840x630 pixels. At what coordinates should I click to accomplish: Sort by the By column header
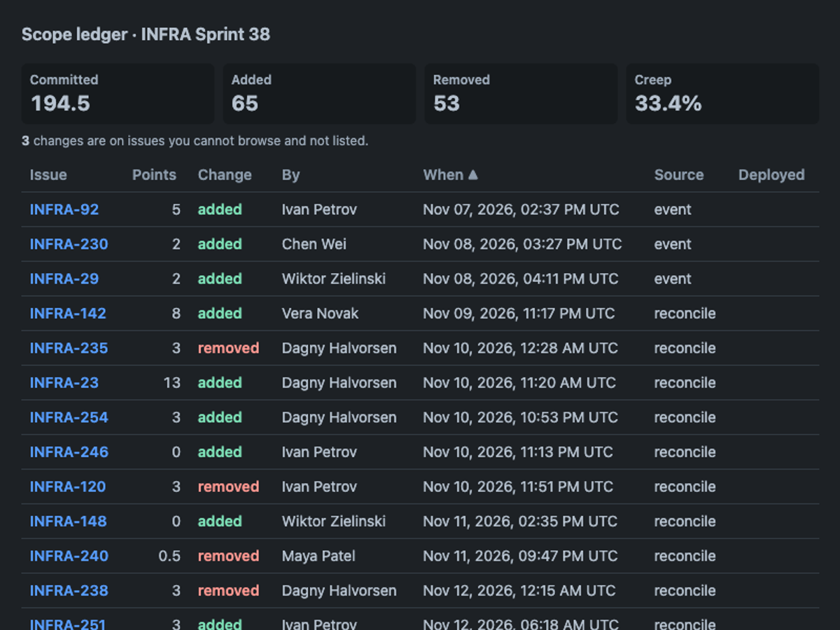coord(290,175)
